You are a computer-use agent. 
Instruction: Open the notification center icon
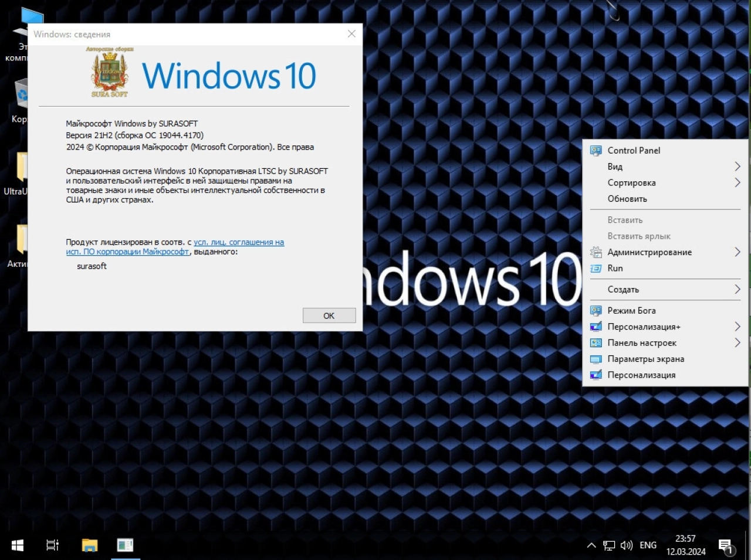tap(726, 546)
